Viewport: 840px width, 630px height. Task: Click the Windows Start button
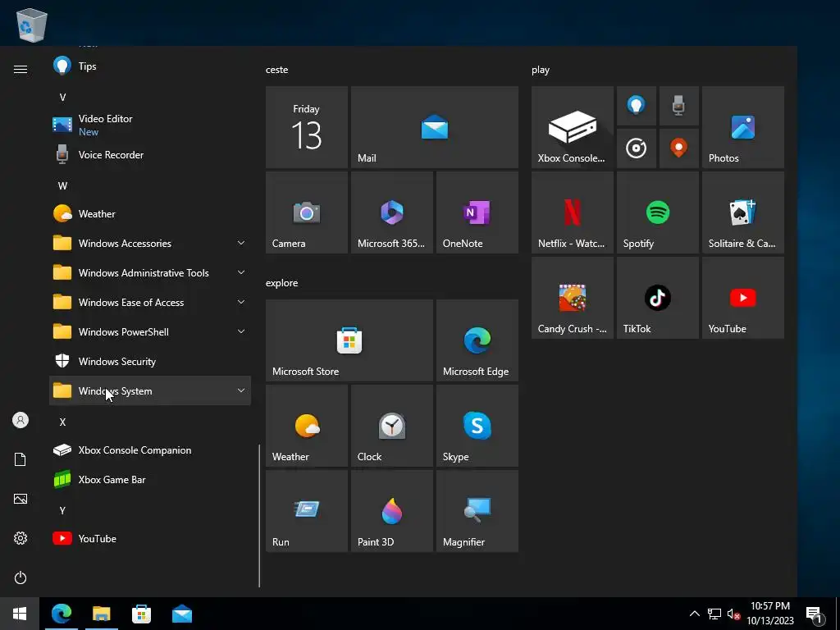click(x=20, y=614)
